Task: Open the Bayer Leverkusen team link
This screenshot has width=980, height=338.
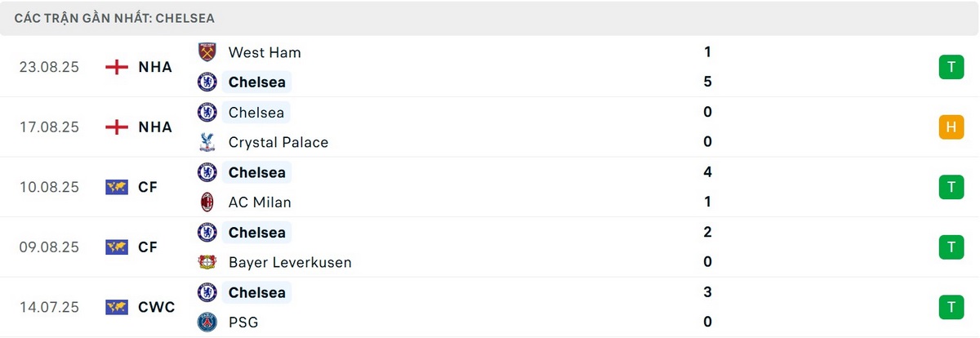Action: coord(290,262)
